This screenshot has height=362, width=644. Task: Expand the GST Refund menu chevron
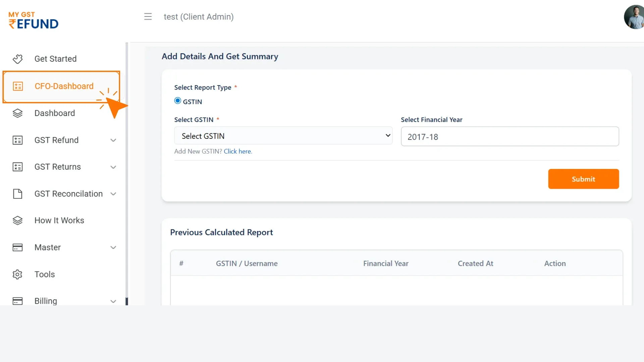pos(113,140)
